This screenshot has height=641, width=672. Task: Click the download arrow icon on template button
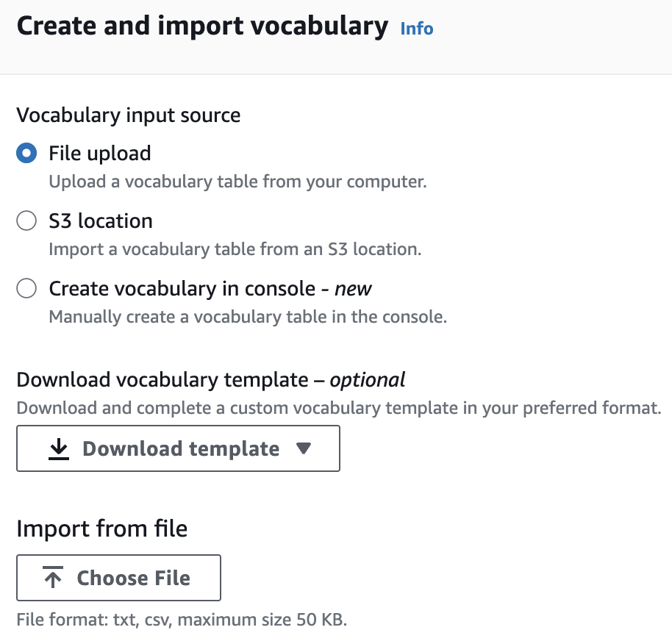pos(59,449)
